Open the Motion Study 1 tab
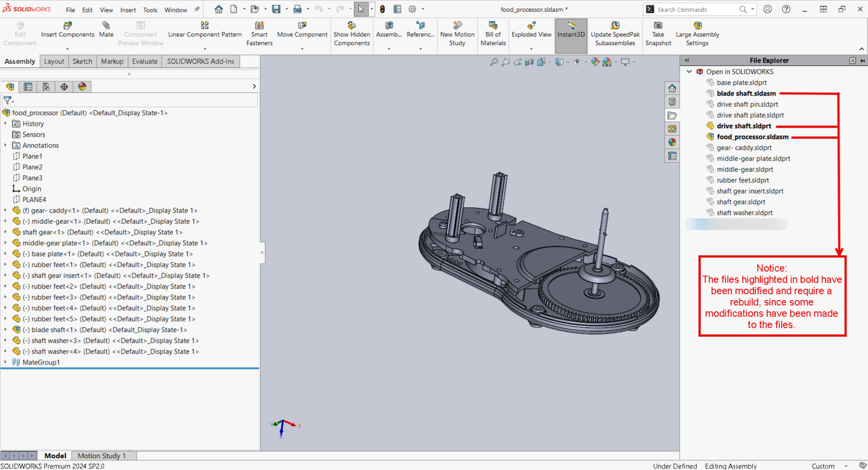868x470 pixels. coord(101,455)
